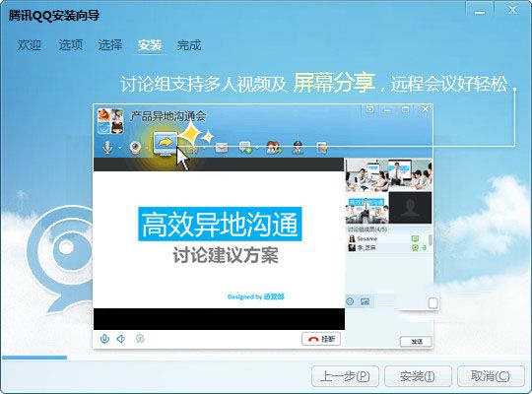Screen dimensions: 532x394
Task: Click the 屏幕分享 highlighted yellow text
Action: pyautogui.click(x=335, y=83)
